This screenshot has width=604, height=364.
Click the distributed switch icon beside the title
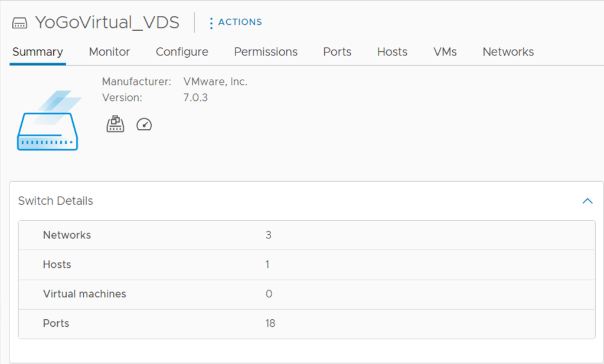20,23
